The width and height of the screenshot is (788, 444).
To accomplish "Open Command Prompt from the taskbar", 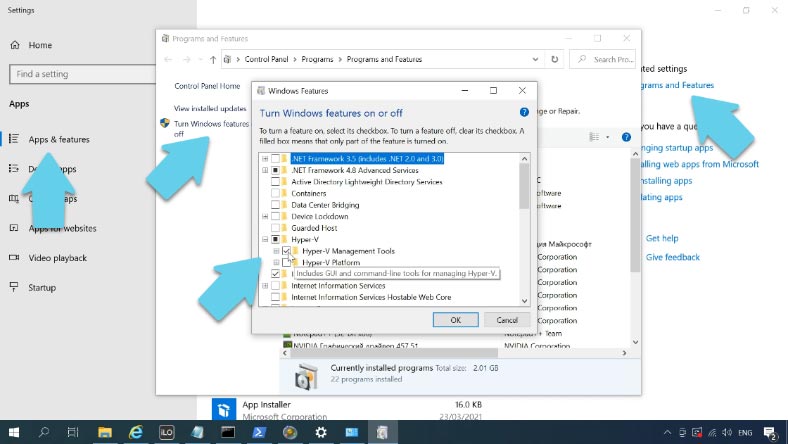I will (x=228, y=432).
